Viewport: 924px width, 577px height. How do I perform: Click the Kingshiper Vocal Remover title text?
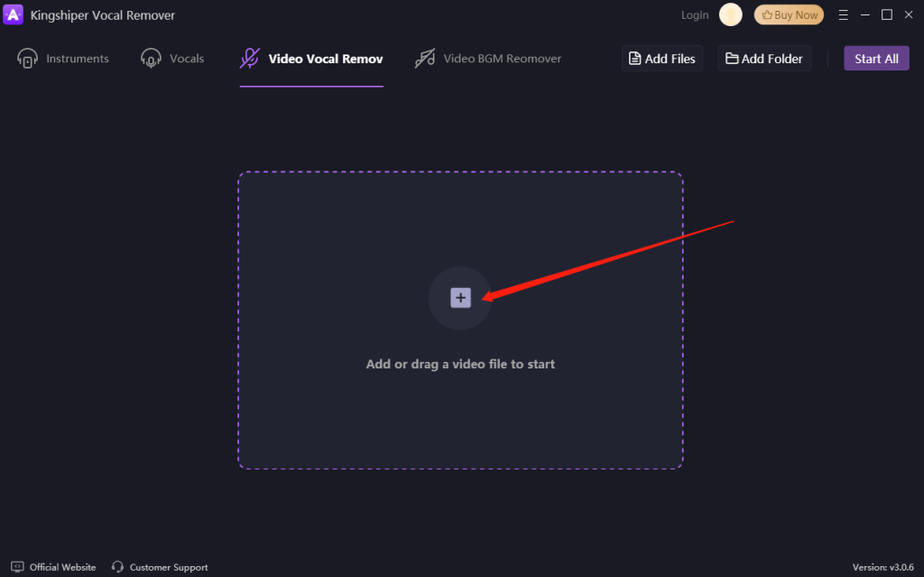[103, 15]
